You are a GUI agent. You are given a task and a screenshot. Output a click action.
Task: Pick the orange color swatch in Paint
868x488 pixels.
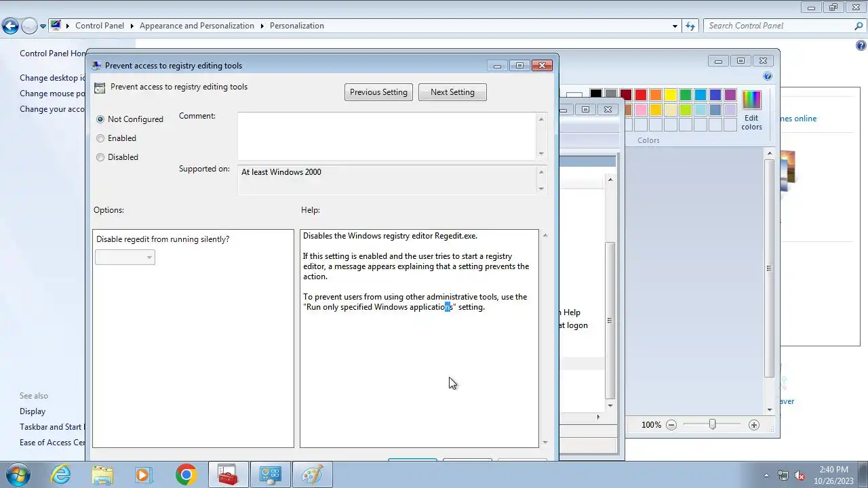click(655, 95)
